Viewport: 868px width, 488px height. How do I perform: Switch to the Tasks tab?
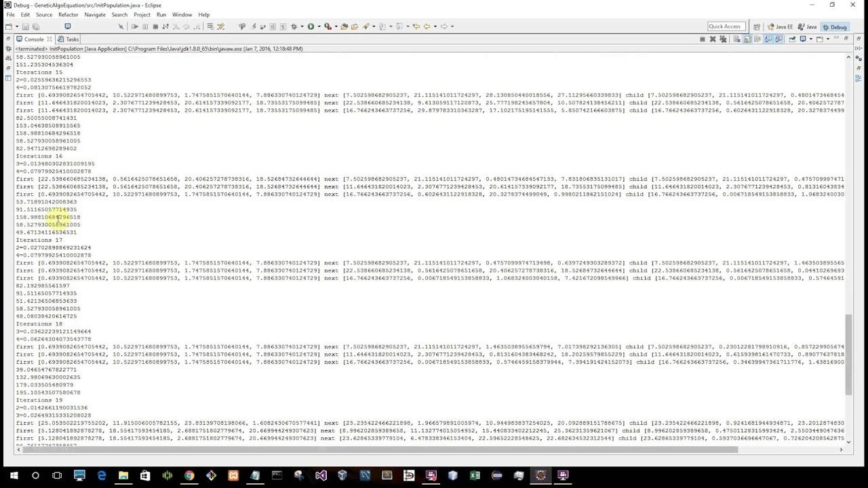coord(68,39)
